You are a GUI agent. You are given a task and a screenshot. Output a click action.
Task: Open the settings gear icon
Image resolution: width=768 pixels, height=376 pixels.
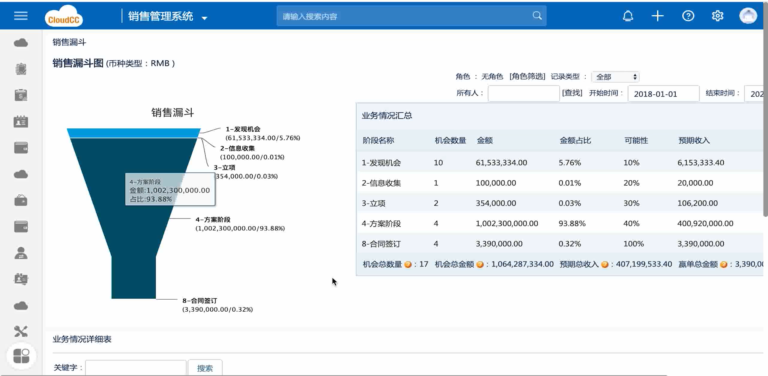click(718, 16)
